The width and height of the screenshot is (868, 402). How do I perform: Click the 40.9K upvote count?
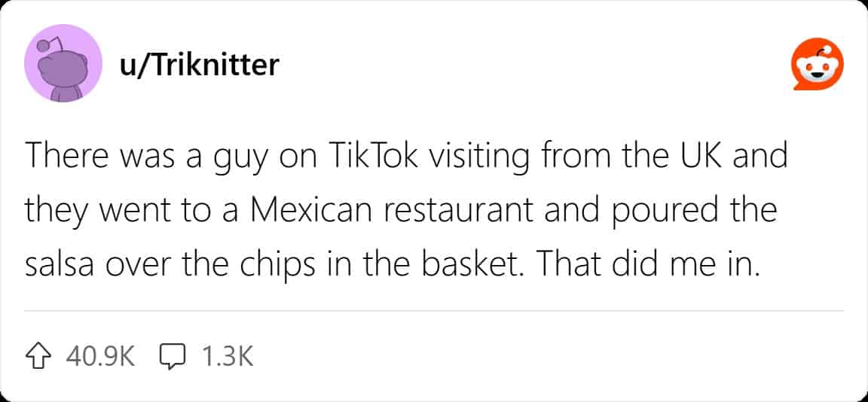click(99, 357)
